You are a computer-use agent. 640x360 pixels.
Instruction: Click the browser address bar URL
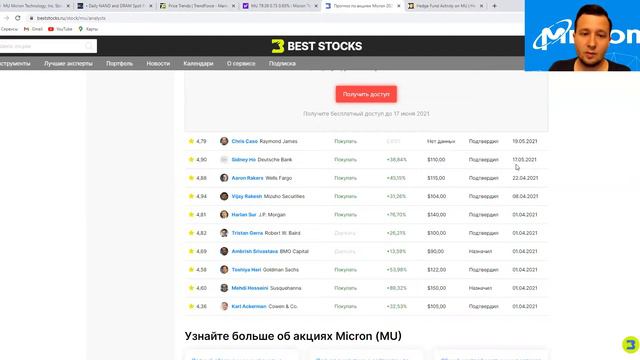[71, 18]
